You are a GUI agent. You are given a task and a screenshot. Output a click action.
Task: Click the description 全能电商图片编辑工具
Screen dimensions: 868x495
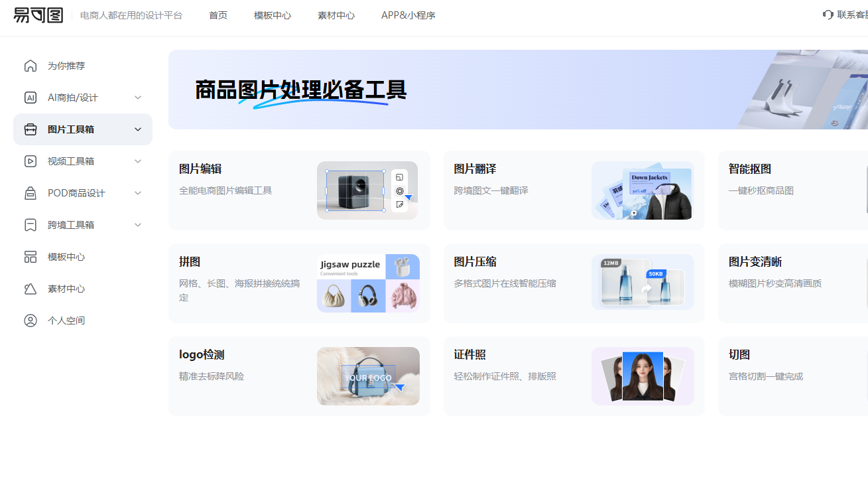click(x=225, y=190)
